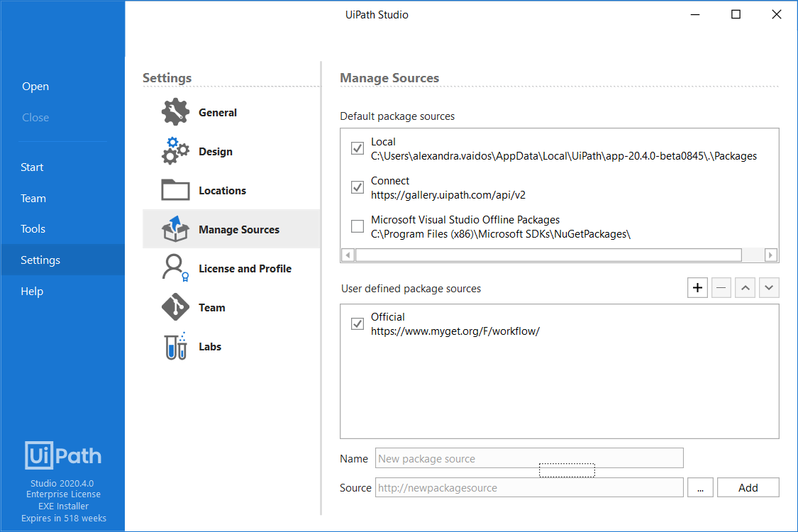Click the Expires in 518 weeks text
Screen dimensions: 798x532
click(64, 519)
